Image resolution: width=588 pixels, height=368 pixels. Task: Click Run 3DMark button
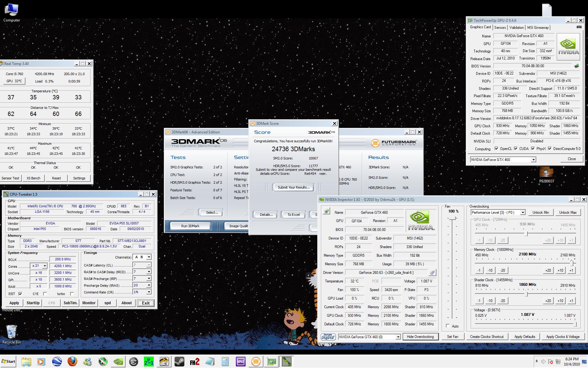[x=190, y=226]
